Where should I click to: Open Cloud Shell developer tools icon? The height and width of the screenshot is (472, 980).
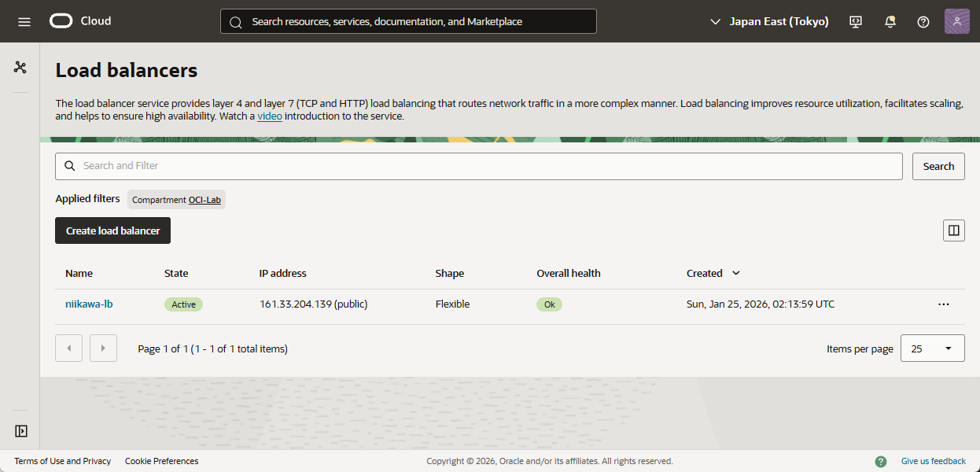coord(856,21)
